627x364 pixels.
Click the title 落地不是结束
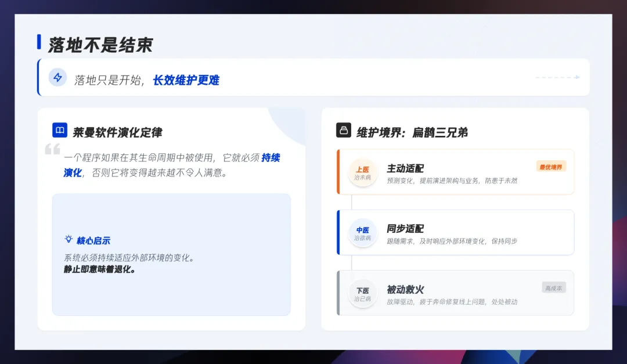(100, 44)
